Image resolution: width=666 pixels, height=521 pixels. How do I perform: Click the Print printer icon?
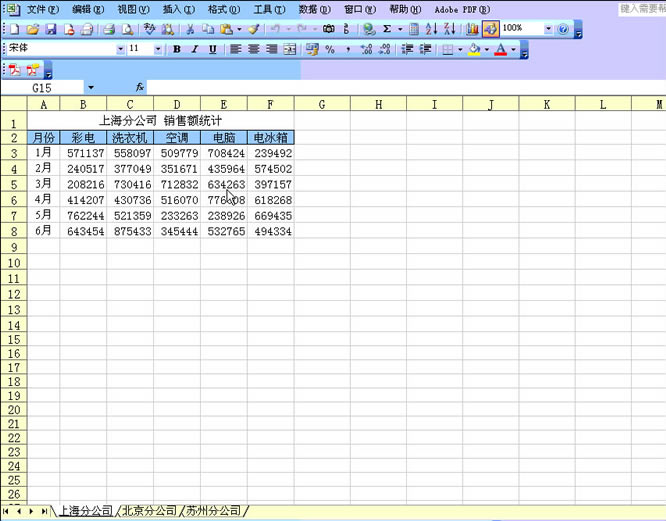coord(109,29)
